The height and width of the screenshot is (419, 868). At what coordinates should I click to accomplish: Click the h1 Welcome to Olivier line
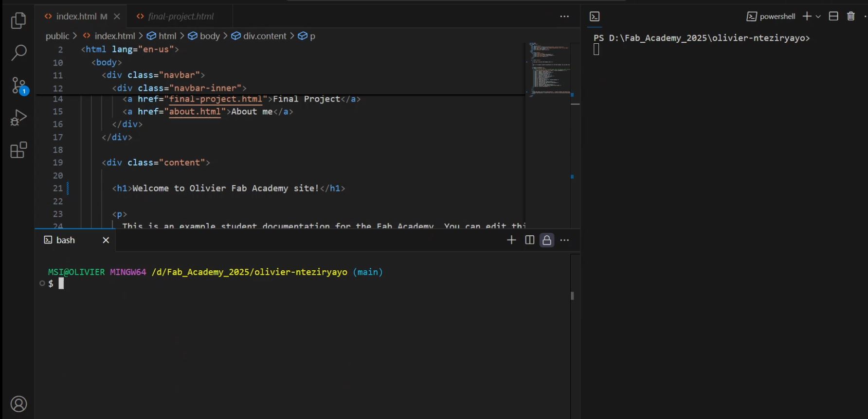229,189
